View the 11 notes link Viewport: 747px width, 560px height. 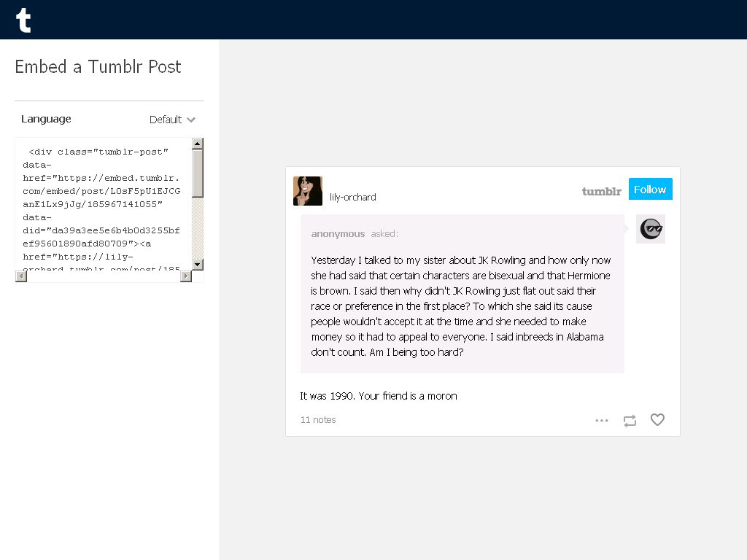click(318, 419)
